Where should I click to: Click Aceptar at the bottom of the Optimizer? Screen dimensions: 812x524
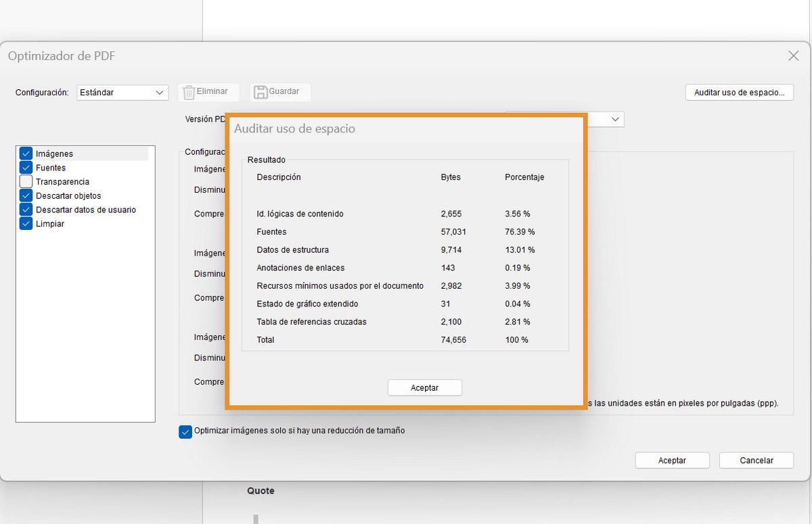[x=672, y=460]
